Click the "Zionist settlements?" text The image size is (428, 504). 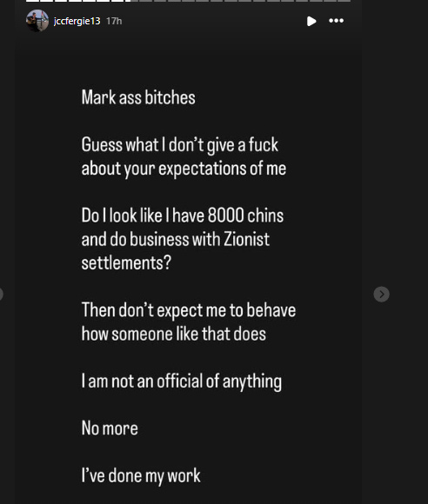176,251
